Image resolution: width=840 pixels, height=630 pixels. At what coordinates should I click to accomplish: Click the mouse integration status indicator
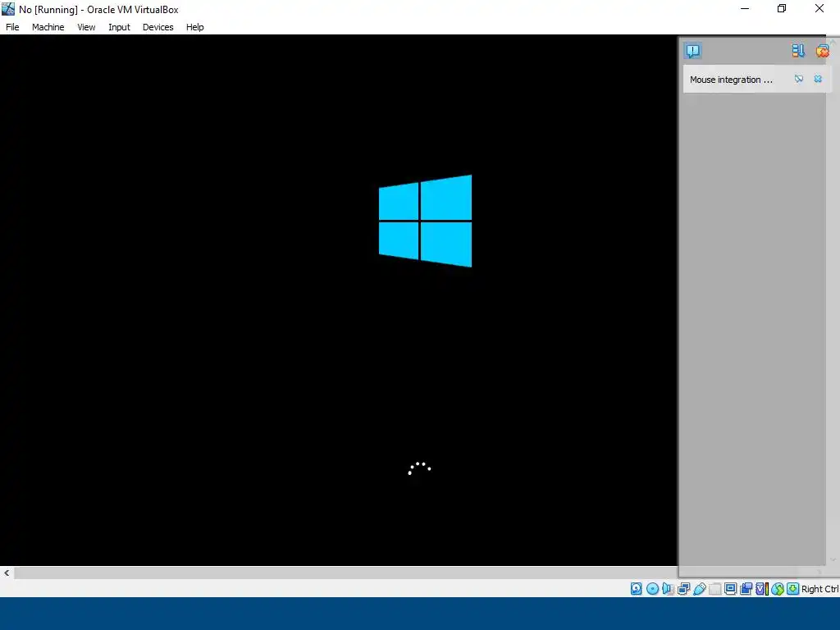point(778,589)
